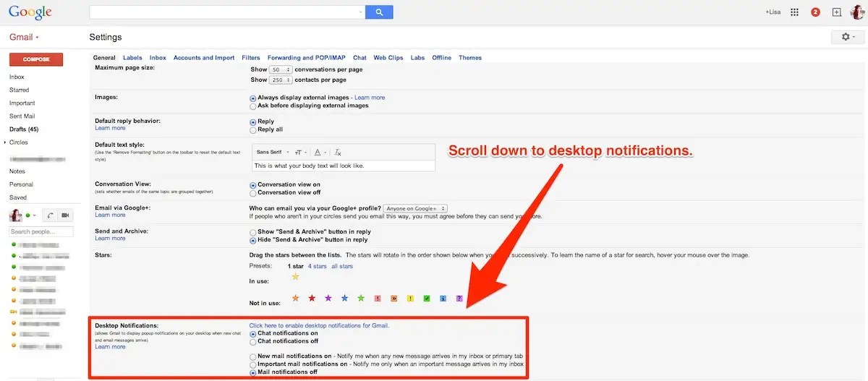Open the red notifications badge showing 2
Image resolution: width=868 pixels, height=381 pixels.
(x=815, y=12)
